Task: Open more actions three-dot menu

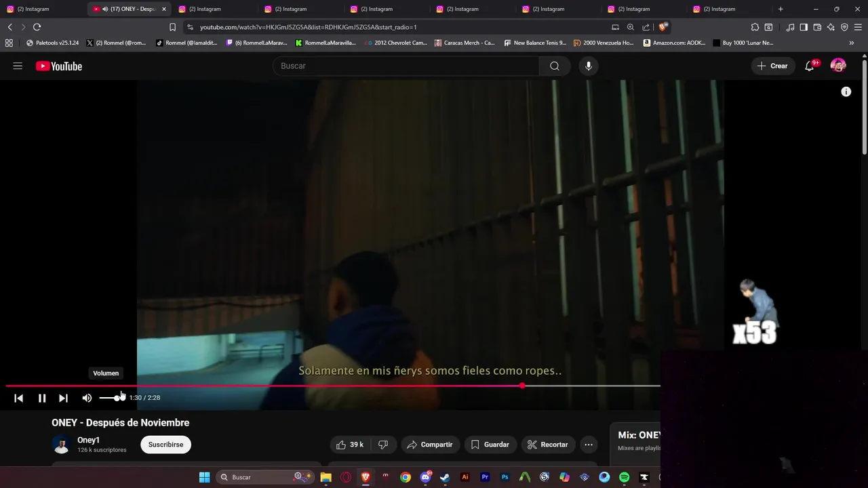Action: (x=589, y=445)
